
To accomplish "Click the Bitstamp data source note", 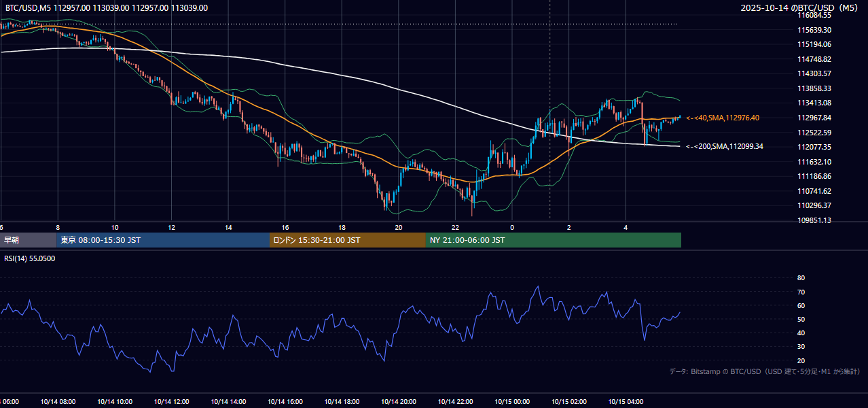I will coord(765,371).
